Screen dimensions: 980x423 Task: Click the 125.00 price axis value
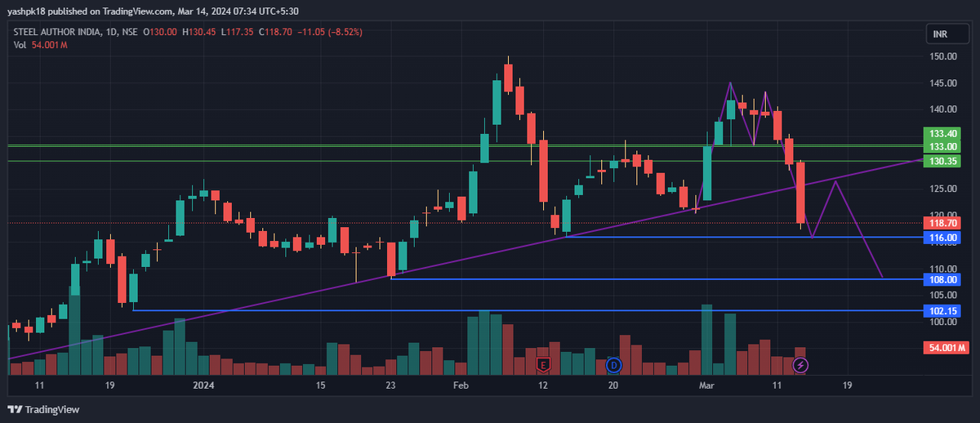[x=944, y=189]
